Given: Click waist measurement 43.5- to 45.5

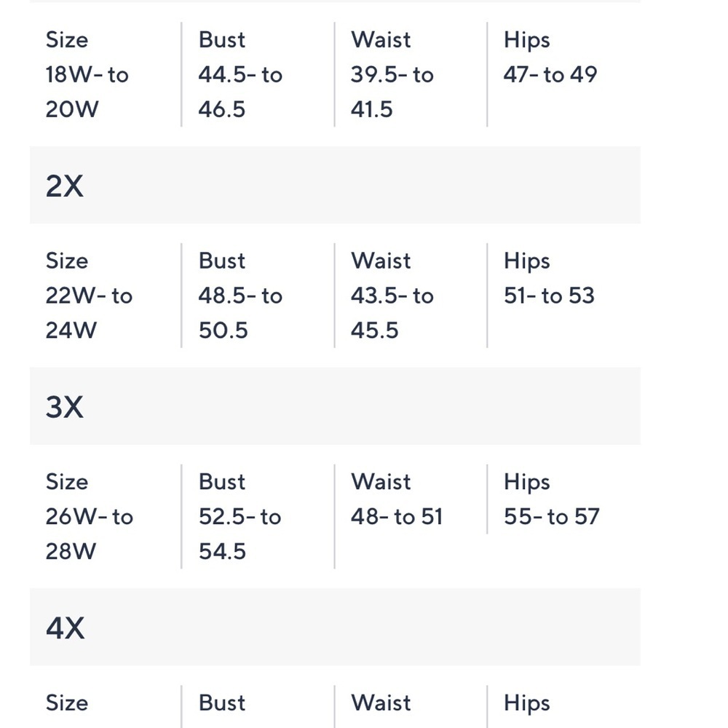Looking at the screenshot, I should coord(392,313).
